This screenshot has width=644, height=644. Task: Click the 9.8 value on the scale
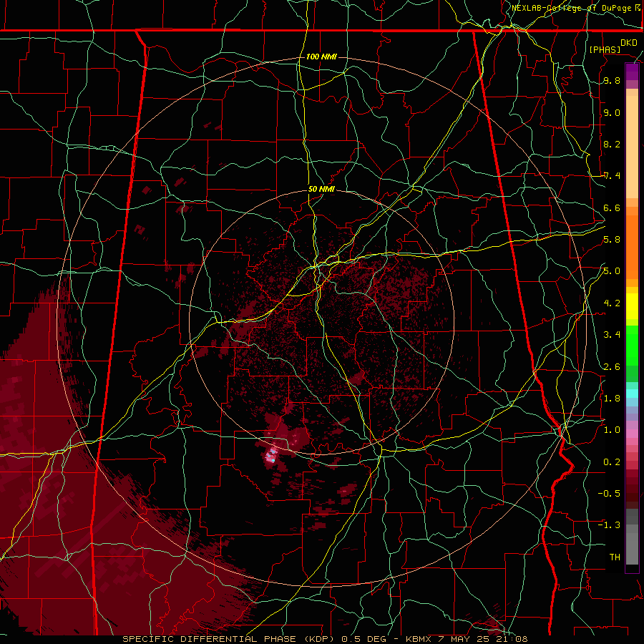[612, 81]
